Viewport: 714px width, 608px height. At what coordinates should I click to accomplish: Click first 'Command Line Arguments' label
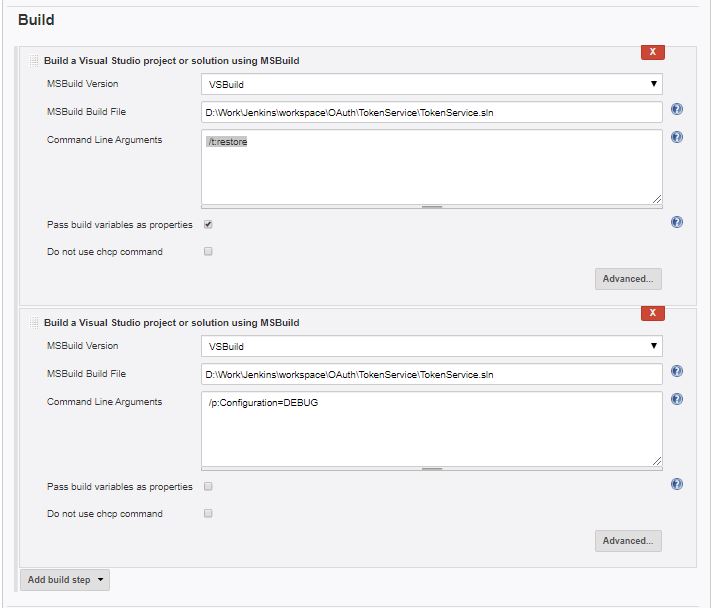104,140
